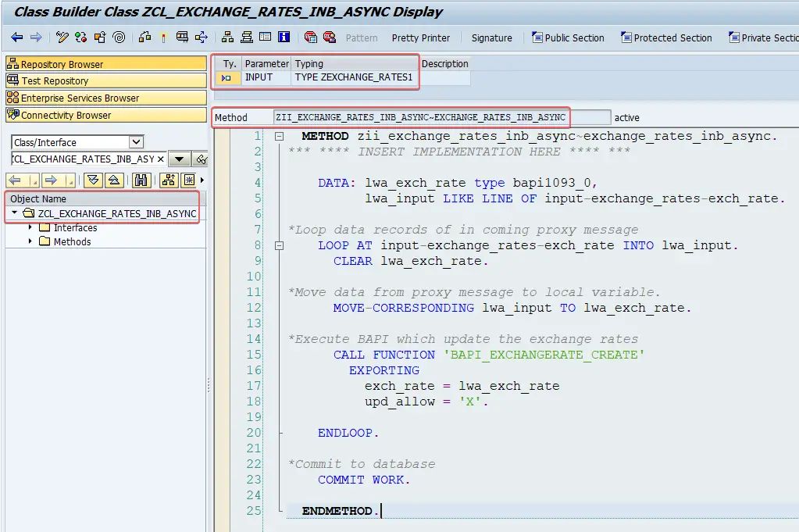Viewport: 799px width, 532px height.
Task: Select the Methods tree item label
Action: pos(73,241)
